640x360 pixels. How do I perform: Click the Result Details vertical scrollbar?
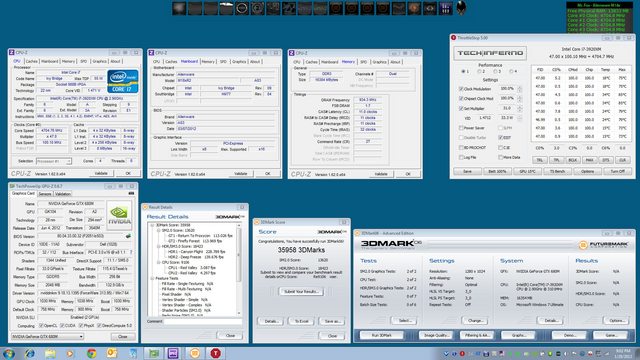[x=239, y=269]
